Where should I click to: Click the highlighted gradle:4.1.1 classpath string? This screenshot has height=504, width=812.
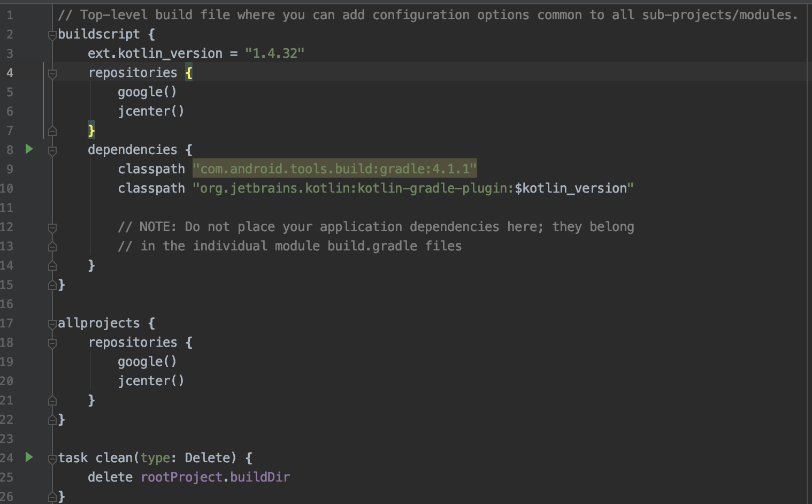click(x=334, y=169)
